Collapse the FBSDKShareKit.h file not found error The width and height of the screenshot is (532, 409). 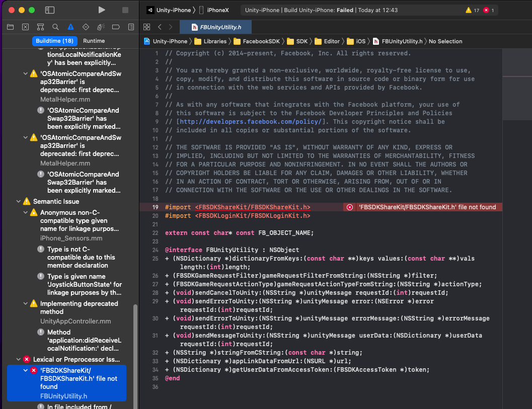point(26,370)
